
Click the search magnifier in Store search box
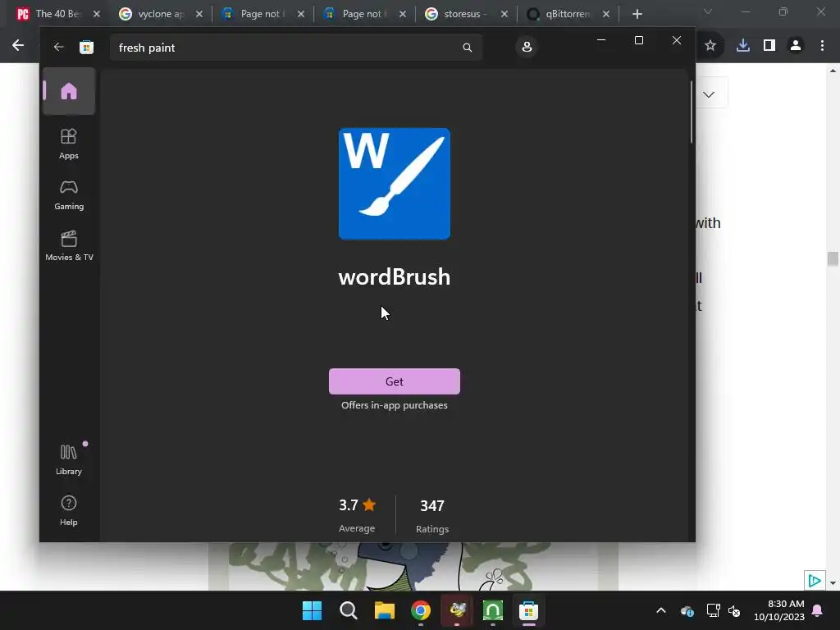(467, 47)
